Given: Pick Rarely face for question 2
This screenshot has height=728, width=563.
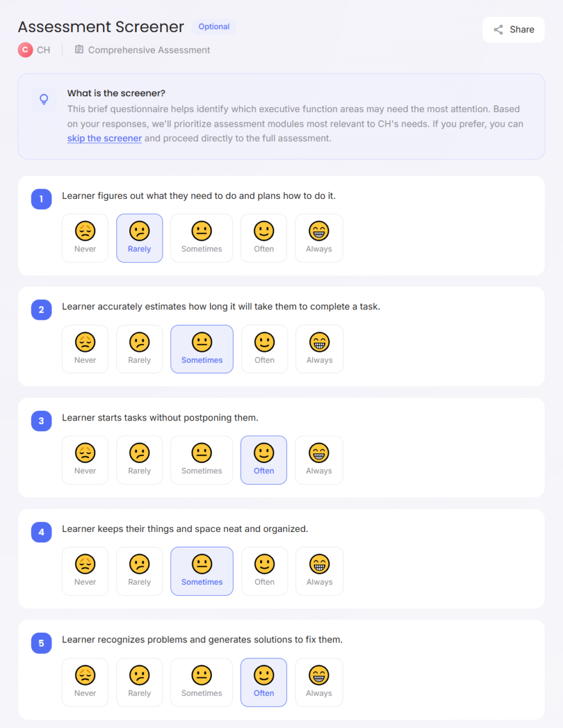Looking at the screenshot, I should pos(140,349).
